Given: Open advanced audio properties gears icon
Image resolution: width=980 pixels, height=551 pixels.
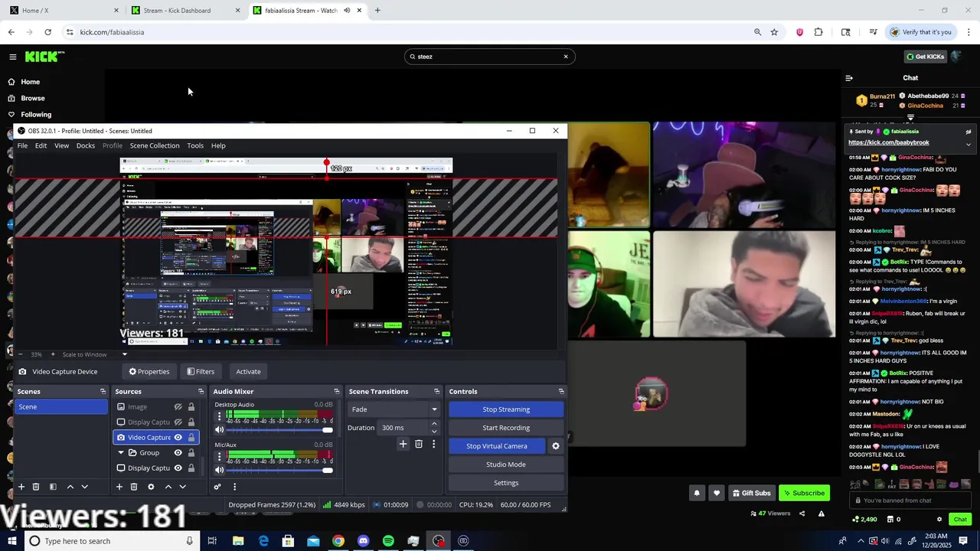Looking at the screenshot, I should click(x=217, y=487).
